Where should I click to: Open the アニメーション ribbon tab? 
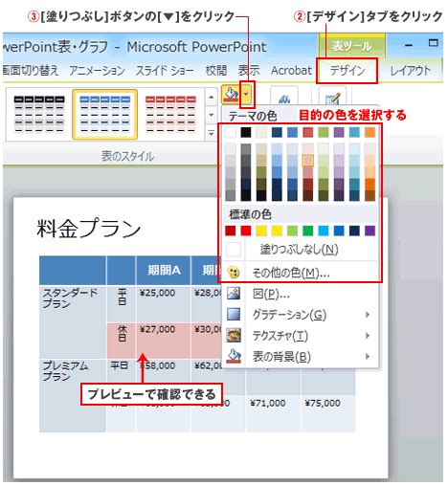click(97, 71)
